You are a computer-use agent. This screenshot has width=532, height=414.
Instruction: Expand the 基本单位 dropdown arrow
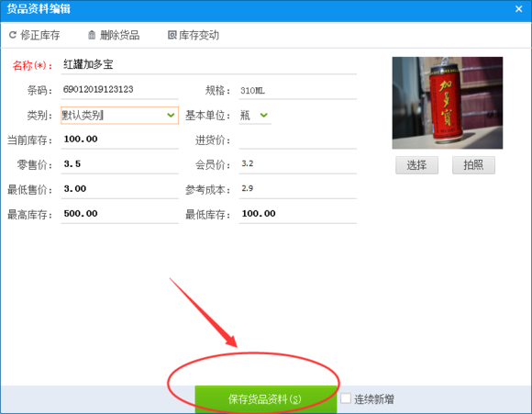(263, 115)
